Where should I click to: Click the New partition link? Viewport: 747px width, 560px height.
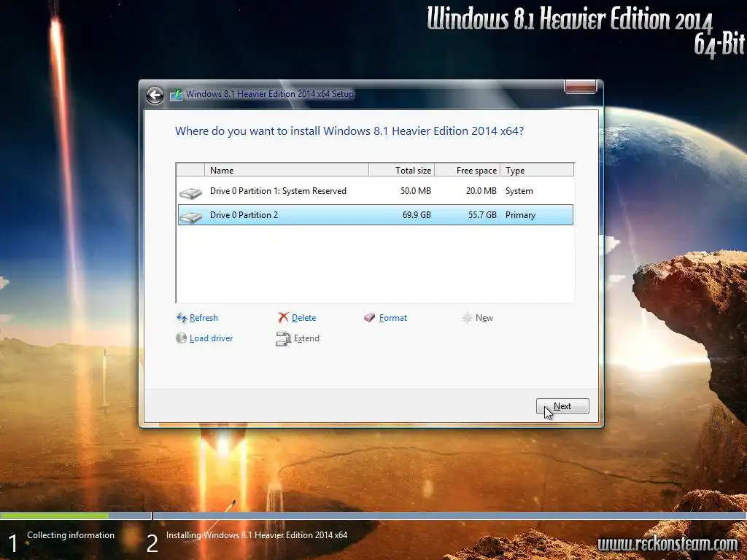click(x=484, y=318)
